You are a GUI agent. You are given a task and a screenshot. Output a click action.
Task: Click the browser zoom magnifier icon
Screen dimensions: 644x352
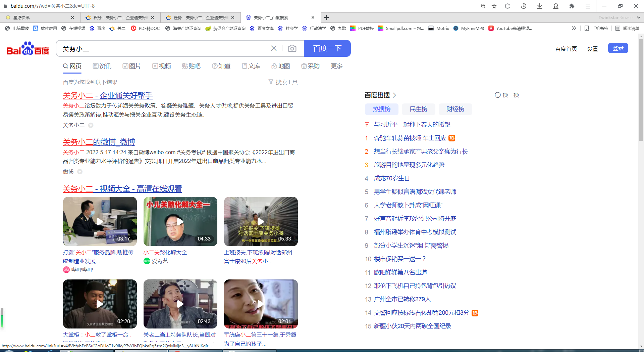[x=483, y=6]
